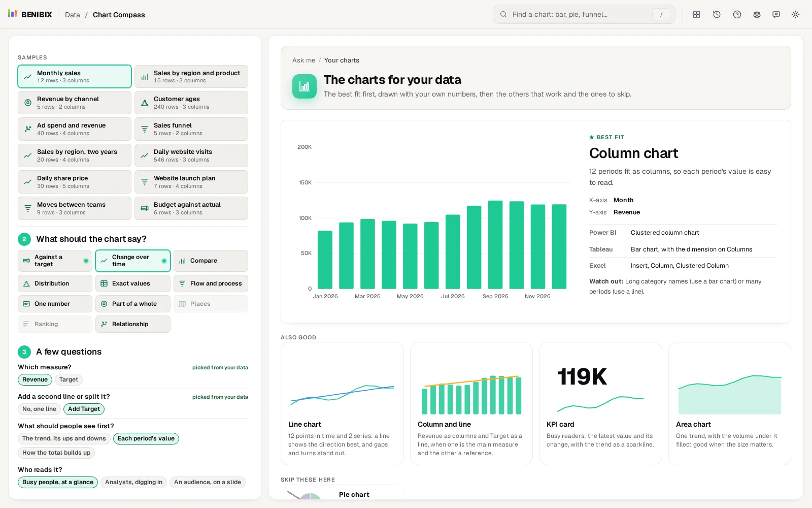Open the Area chart suggestion card
The height and width of the screenshot is (508, 812).
pos(730,403)
